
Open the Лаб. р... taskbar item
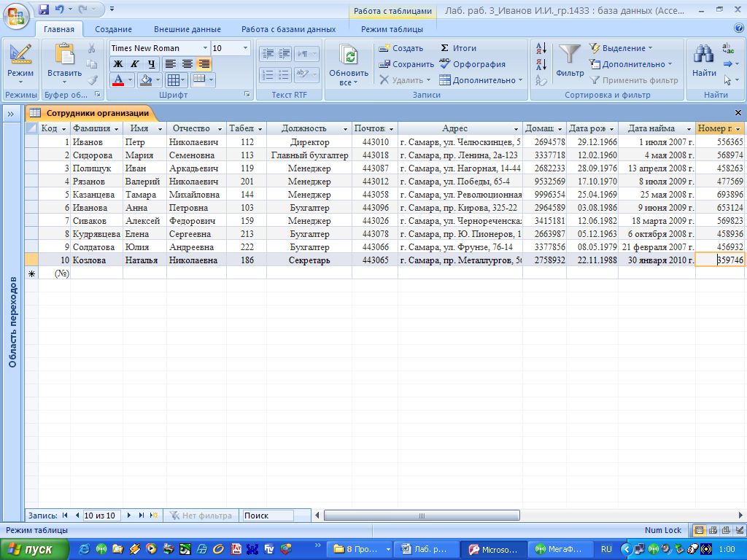(427, 549)
